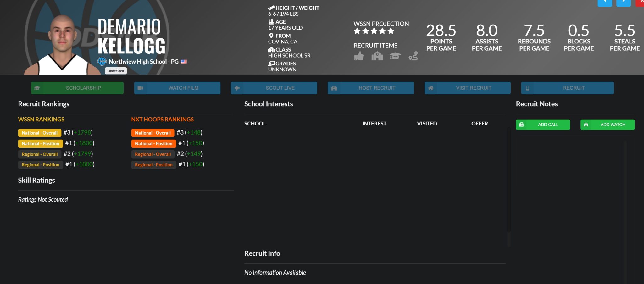This screenshot has width=644, height=284.
Task: Click the graduation cap recruit item icon
Action: click(x=395, y=56)
